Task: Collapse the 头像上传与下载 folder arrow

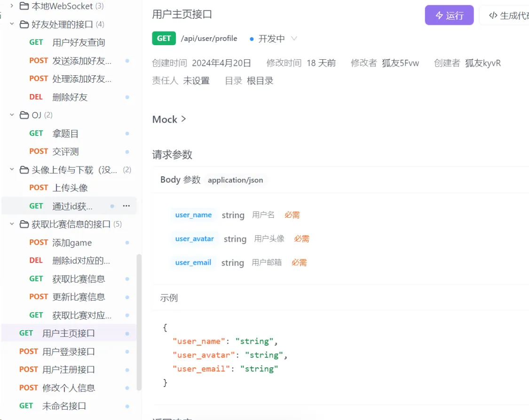Action: [x=12, y=169]
